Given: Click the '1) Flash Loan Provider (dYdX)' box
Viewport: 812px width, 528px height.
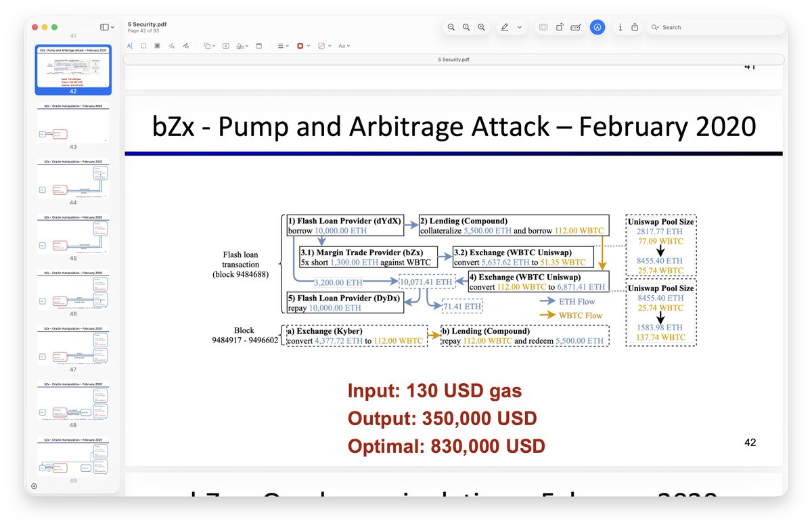Looking at the screenshot, I should pos(344,225).
